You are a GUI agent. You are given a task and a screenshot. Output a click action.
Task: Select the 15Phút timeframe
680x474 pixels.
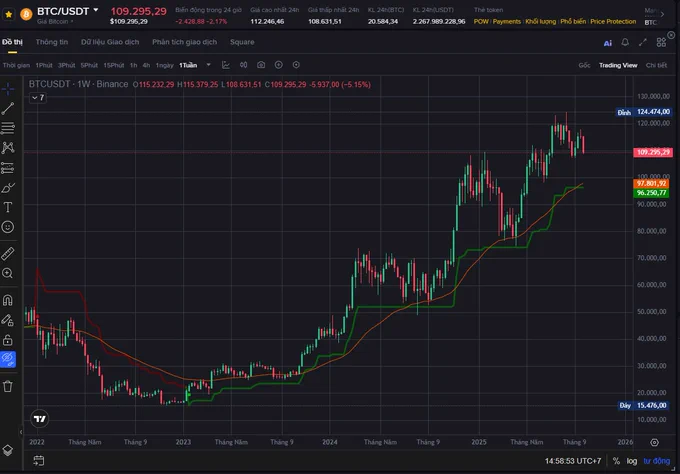(x=114, y=65)
